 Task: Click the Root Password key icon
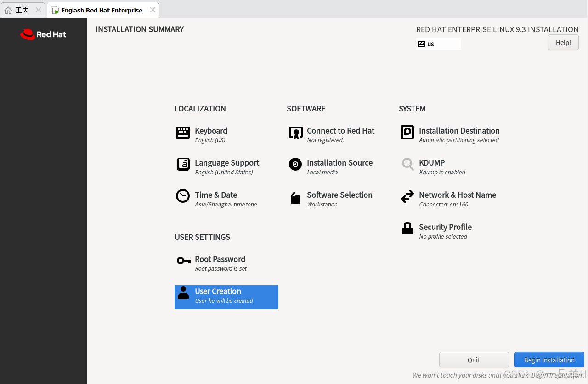point(183,261)
